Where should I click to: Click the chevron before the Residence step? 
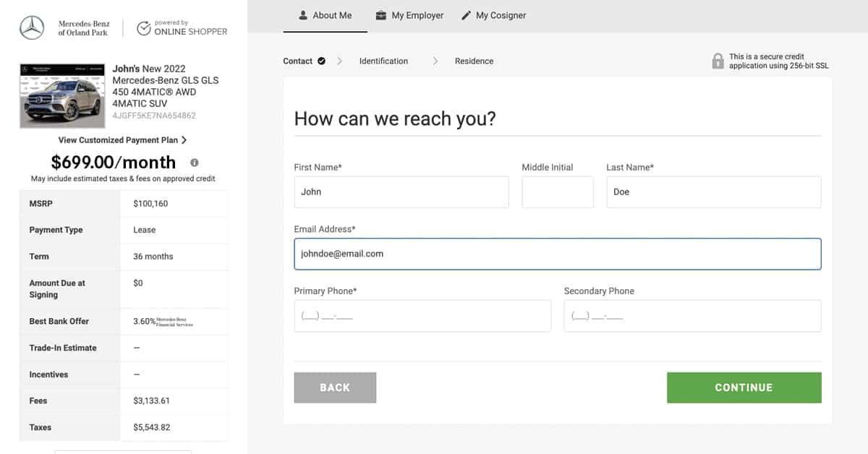coord(435,61)
